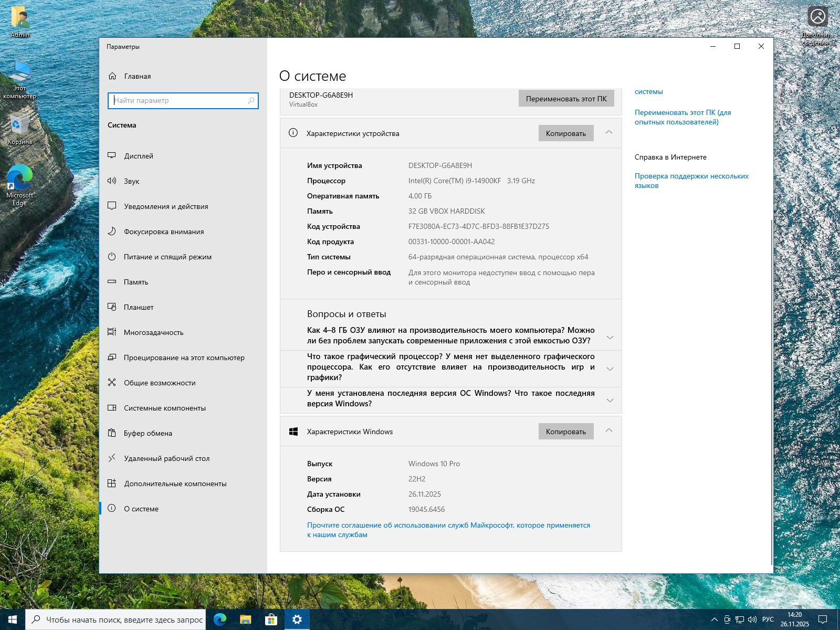The width and height of the screenshot is (840, 630).
Task: Open Power and sleep mode icon
Action: click(x=112, y=257)
